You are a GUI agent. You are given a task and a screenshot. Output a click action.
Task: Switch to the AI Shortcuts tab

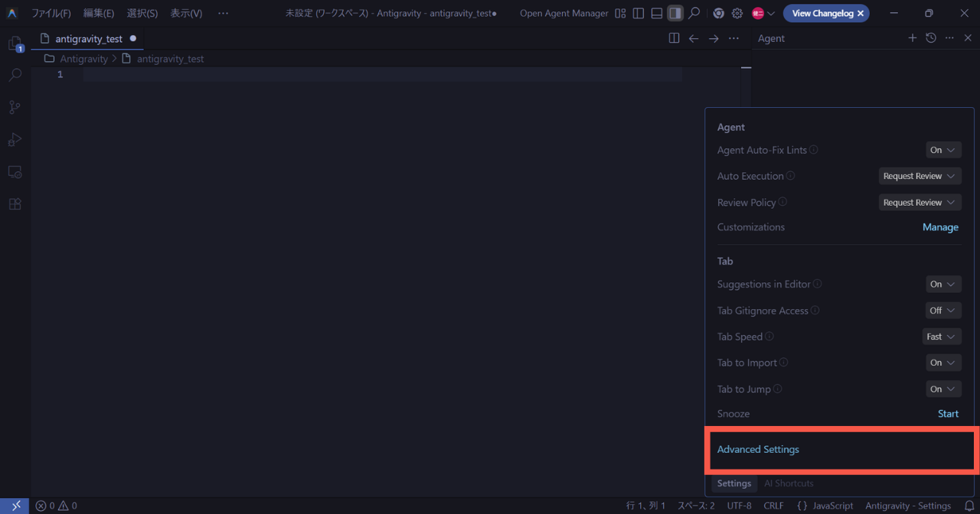[x=789, y=483]
